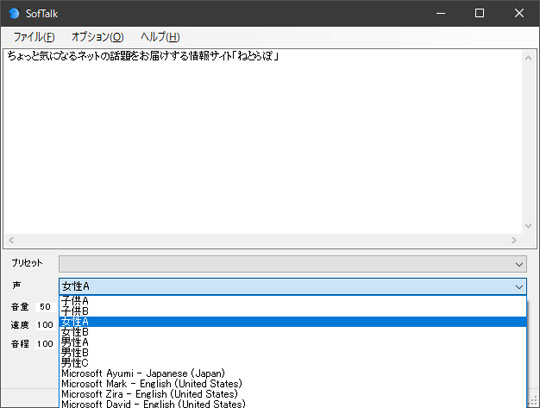Collapse the 声 voice combo box arrow
This screenshot has height=408, width=540.
coord(519,287)
